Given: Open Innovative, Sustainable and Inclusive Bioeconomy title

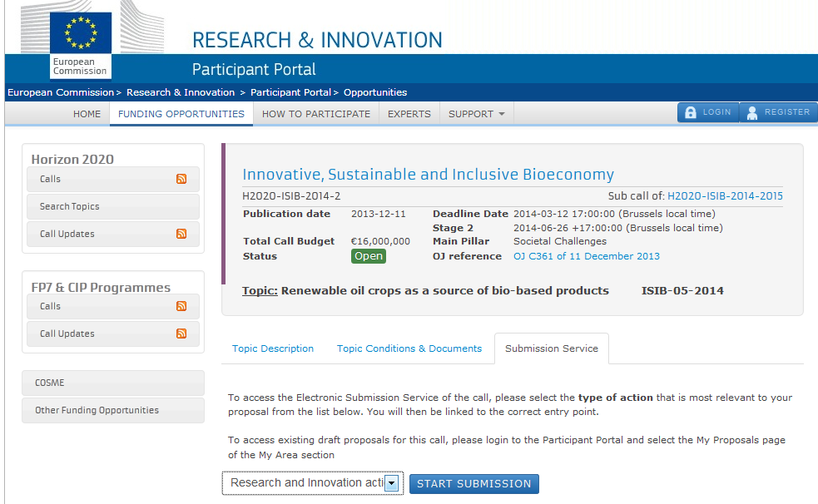Looking at the screenshot, I should 428,174.
